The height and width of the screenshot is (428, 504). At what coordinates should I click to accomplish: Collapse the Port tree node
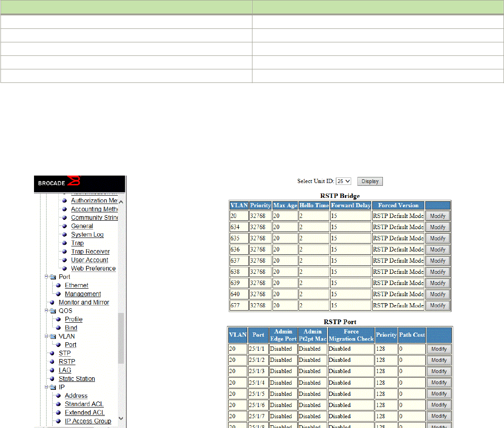(46, 277)
